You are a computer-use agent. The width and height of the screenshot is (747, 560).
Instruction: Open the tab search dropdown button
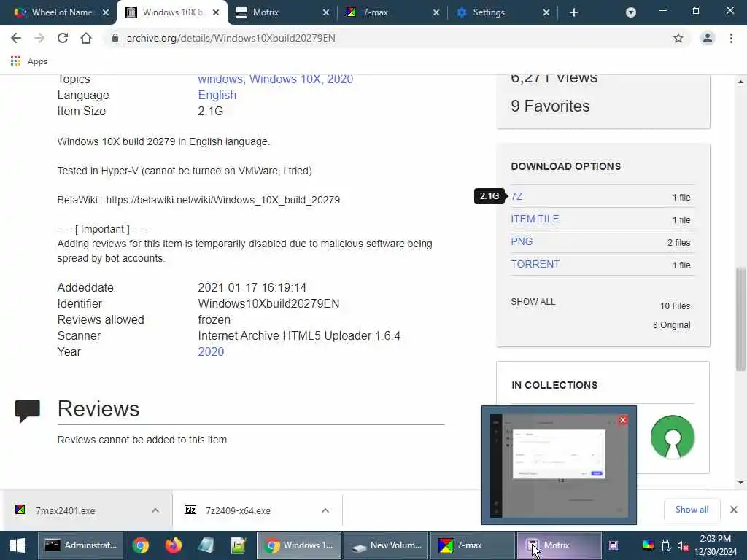point(631,12)
